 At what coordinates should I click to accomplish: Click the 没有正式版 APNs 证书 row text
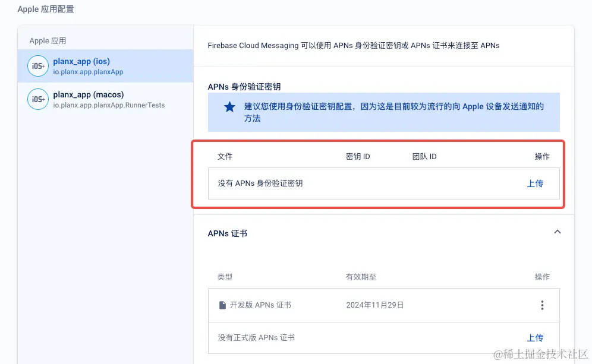point(256,338)
